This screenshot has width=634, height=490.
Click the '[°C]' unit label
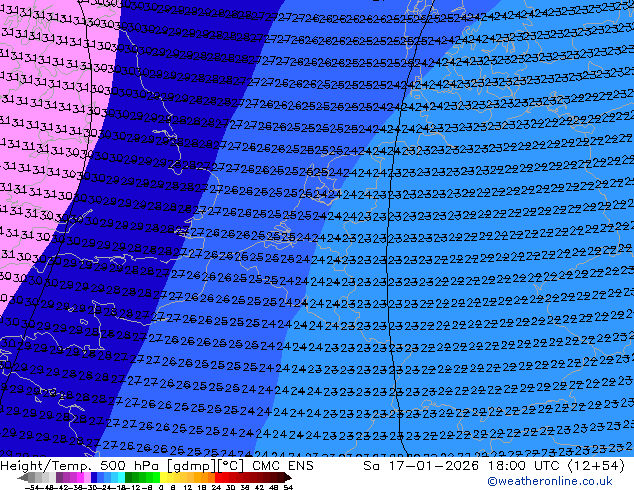pyautogui.click(x=231, y=466)
